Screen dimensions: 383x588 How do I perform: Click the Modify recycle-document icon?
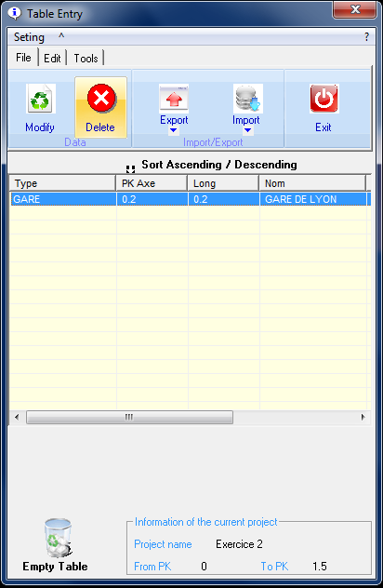pyautogui.click(x=41, y=99)
